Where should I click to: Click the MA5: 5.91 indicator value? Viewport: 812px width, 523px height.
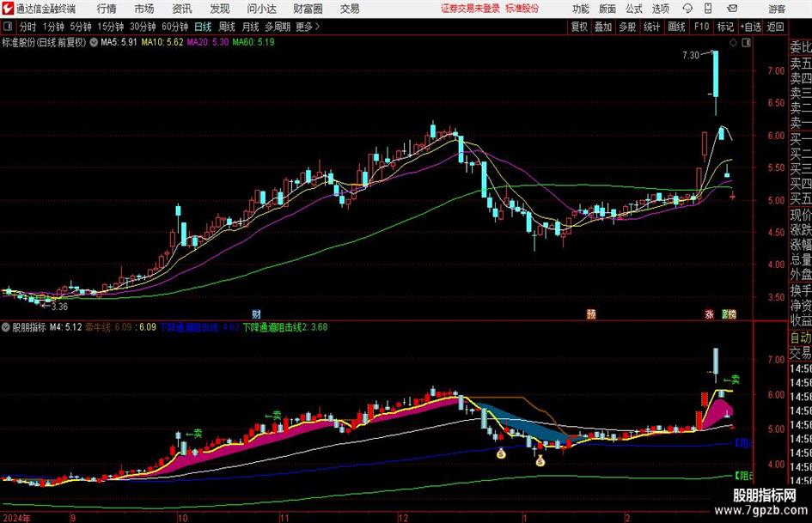pyautogui.click(x=119, y=42)
